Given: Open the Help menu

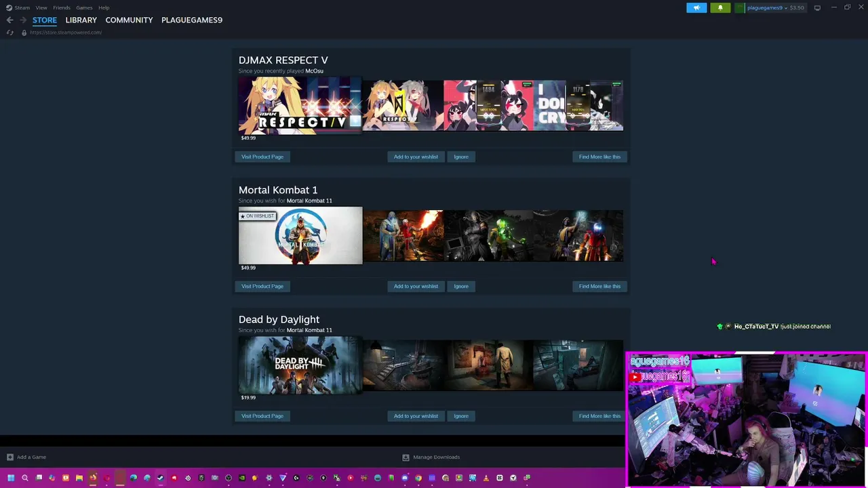Looking at the screenshot, I should pyautogui.click(x=104, y=7).
